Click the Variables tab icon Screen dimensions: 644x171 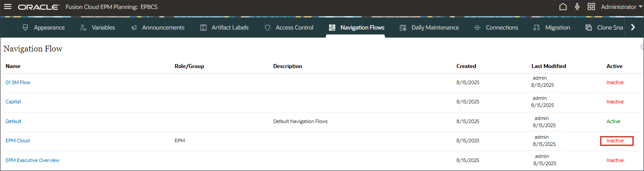pyautogui.click(x=83, y=27)
